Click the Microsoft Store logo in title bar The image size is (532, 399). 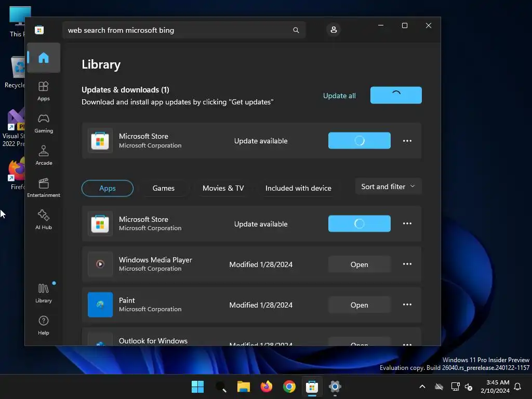[x=39, y=30]
